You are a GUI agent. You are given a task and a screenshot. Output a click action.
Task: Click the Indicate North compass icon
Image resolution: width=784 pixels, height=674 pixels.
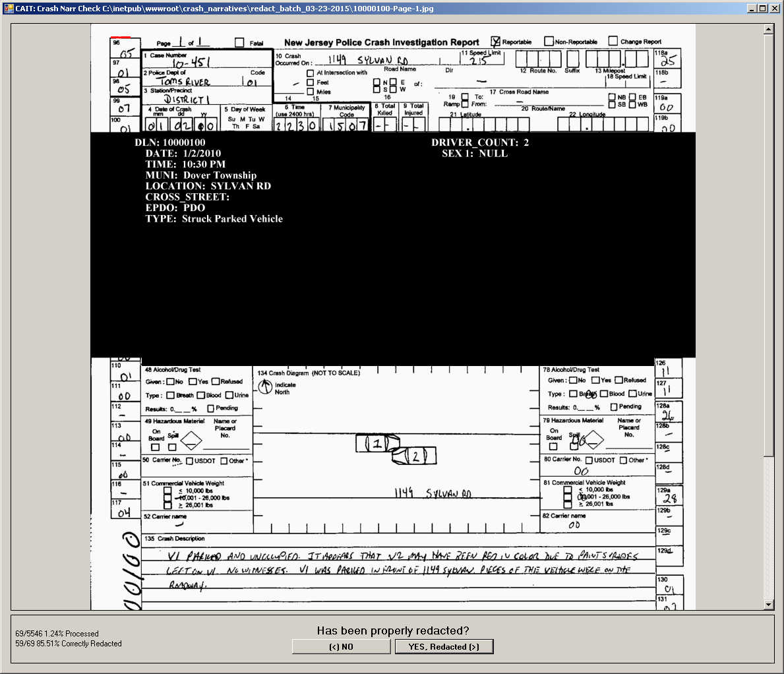click(x=265, y=386)
